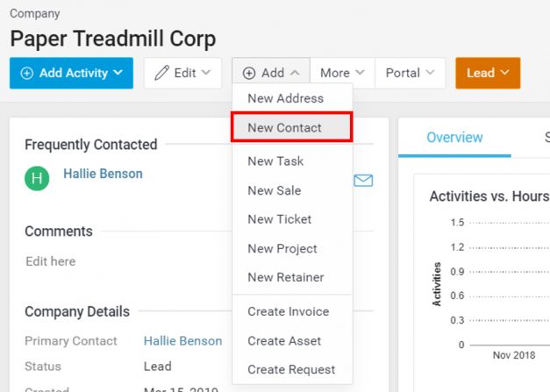Select New Task from the menu
The image size is (550, 392).
275,161
